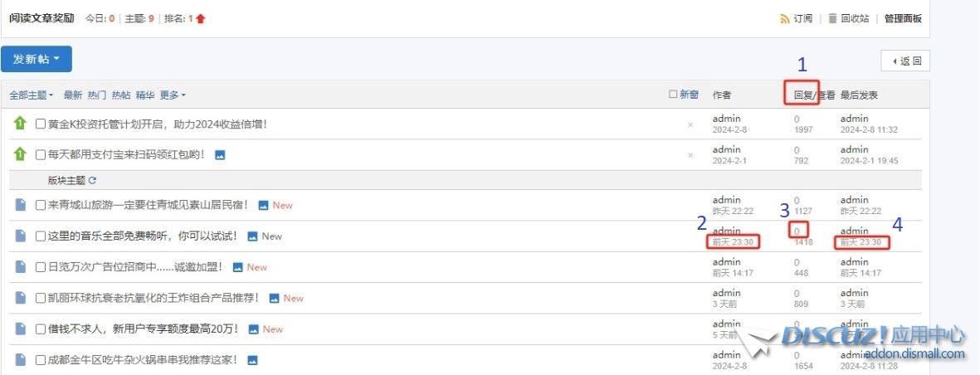Check the box for 这里的音乐全部免费畅听 thread
980x375 pixels.
(41, 236)
